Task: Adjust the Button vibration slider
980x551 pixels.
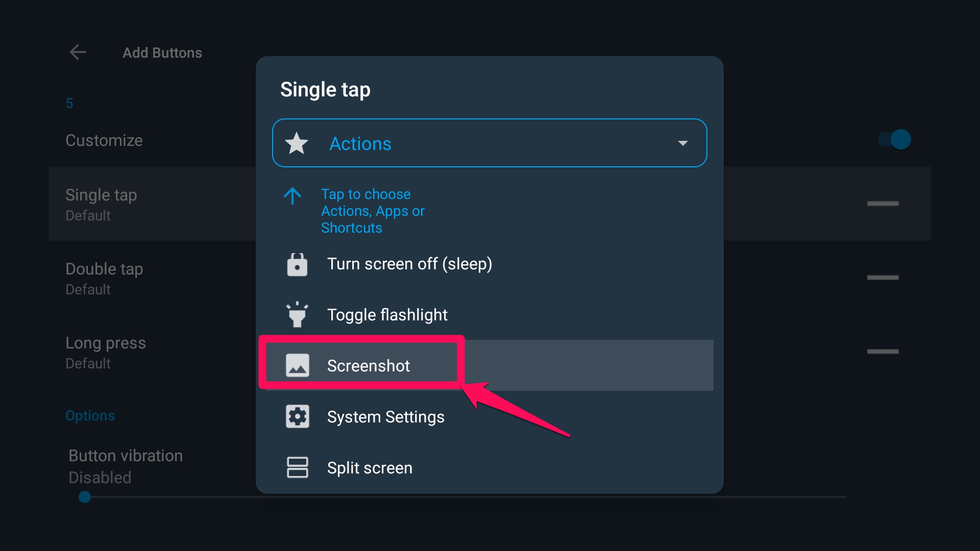Action: (x=85, y=497)
